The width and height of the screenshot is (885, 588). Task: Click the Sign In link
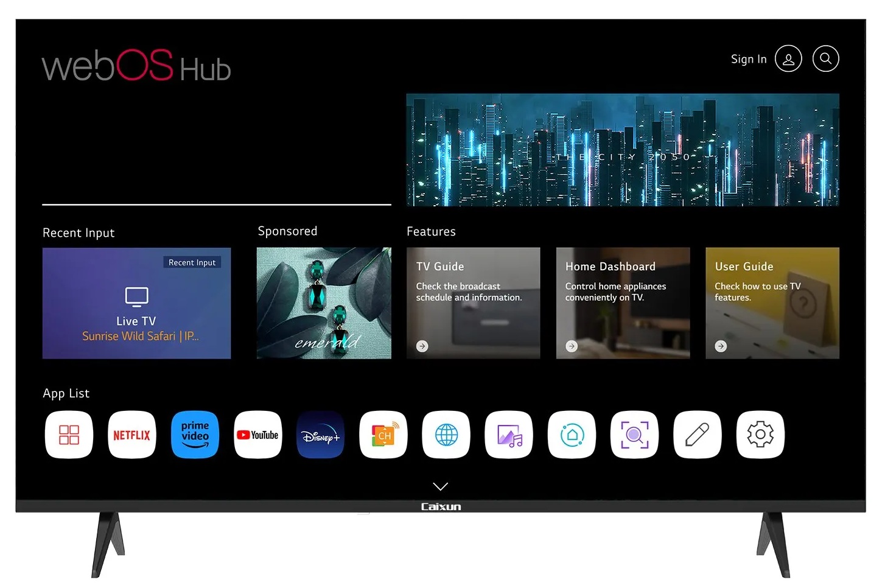point(749,59)
